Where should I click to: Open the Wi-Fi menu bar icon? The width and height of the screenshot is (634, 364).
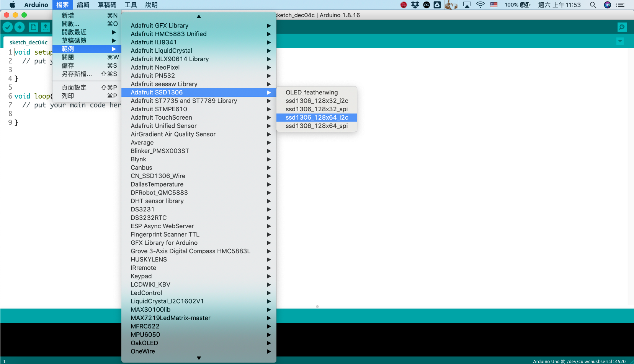tap(480, 5)
